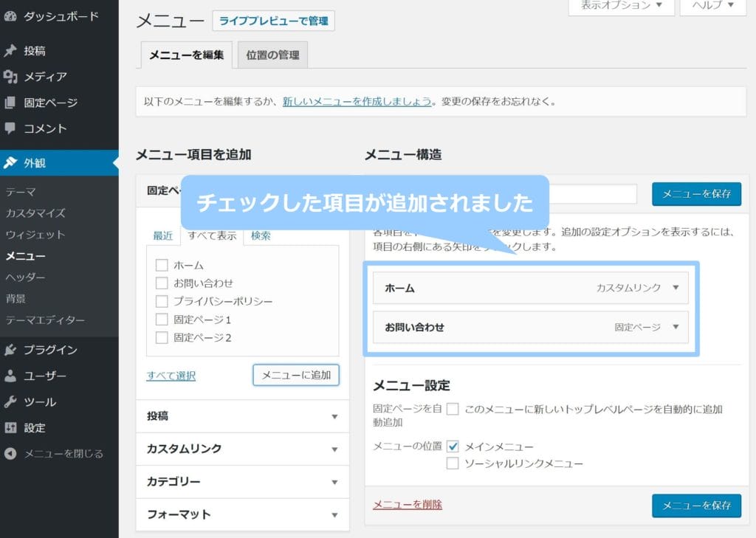Uncheck the メインメニュー position checkbox
Image resolution: width=756 pixels, height=538 pixels.
click(453, 446)
